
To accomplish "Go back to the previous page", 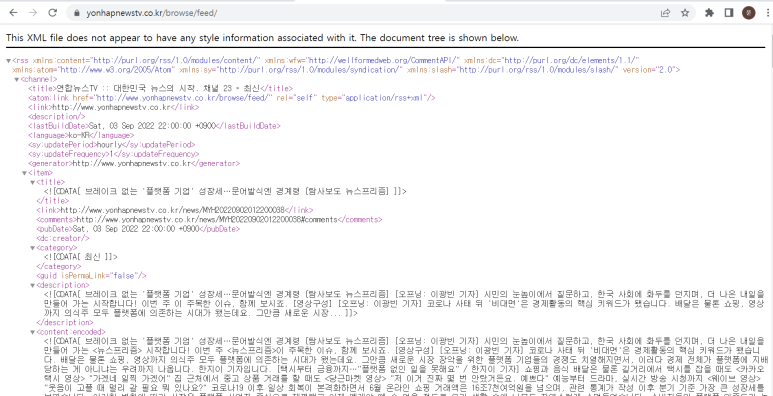I will point(13,13).
